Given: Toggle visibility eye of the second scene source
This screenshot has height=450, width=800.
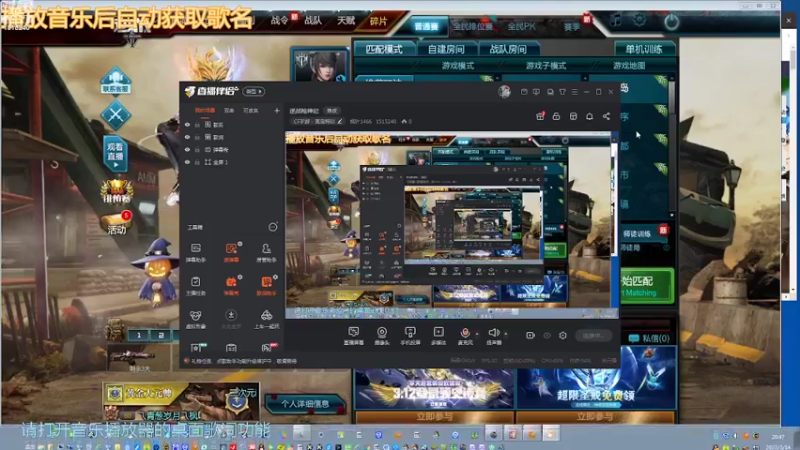Looking at the screenshot, I should 187,137.
